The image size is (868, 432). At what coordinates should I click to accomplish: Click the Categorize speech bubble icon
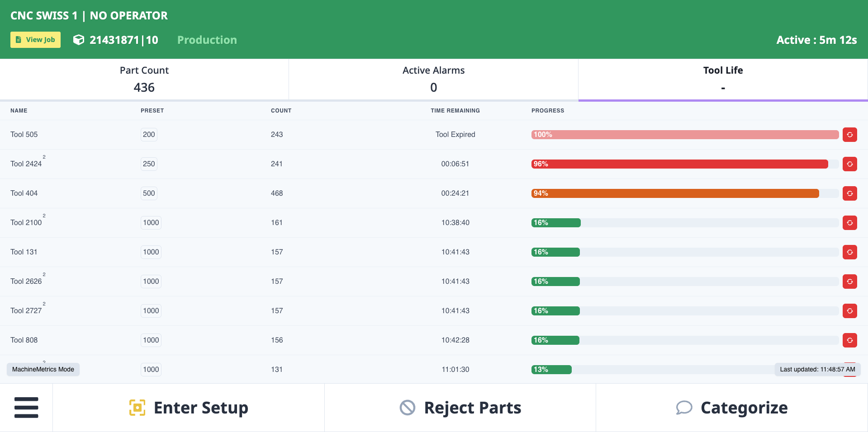pos(684,407)
